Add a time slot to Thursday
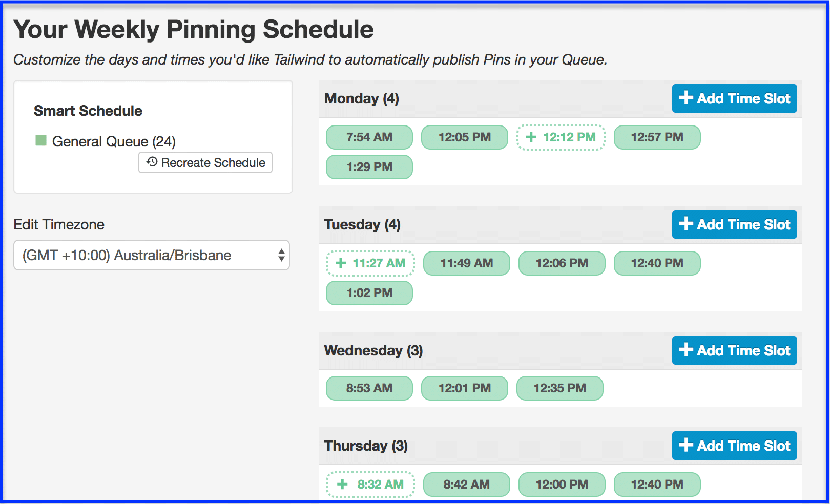The image size is (830, 504). click(735, 446)
